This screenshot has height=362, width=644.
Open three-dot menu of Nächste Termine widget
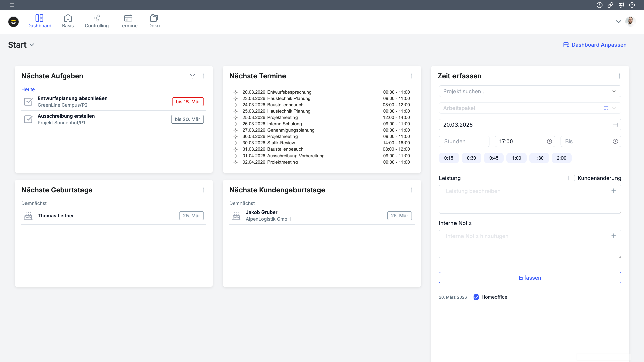(x=411, y=76)
